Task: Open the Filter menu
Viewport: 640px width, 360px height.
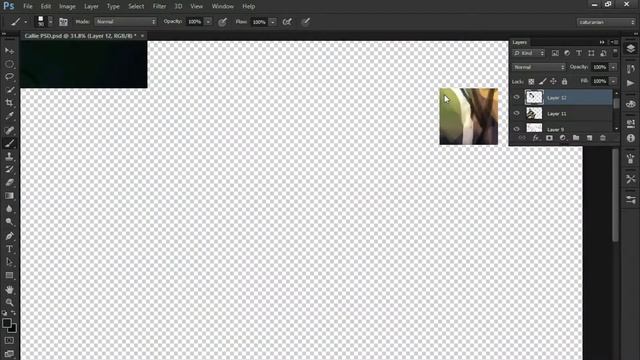Action: 159,6
